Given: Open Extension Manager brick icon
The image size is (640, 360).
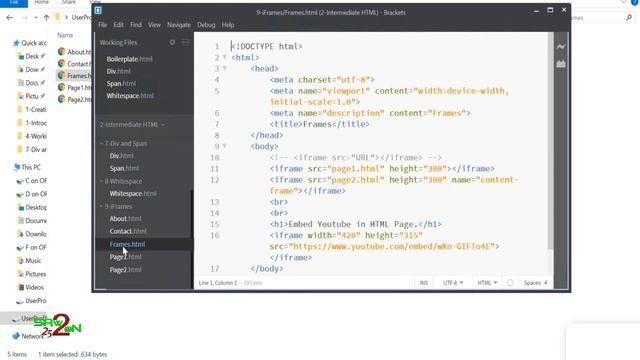Looking at the screenshot, I should (561, 64).
